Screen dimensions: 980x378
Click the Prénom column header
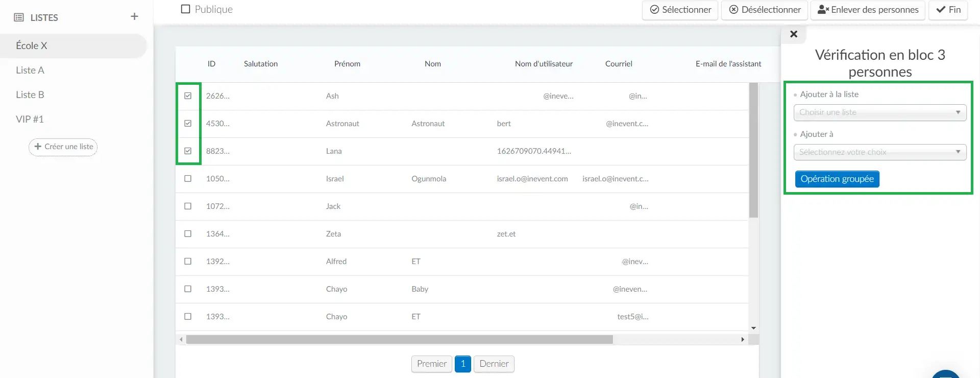(347, 64)
